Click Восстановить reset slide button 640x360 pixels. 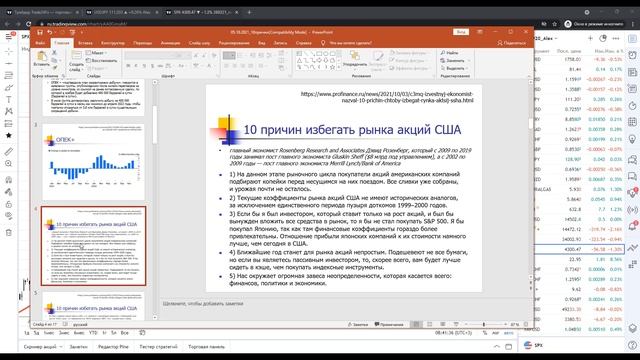pyautogui.click(x=101, y=61)
